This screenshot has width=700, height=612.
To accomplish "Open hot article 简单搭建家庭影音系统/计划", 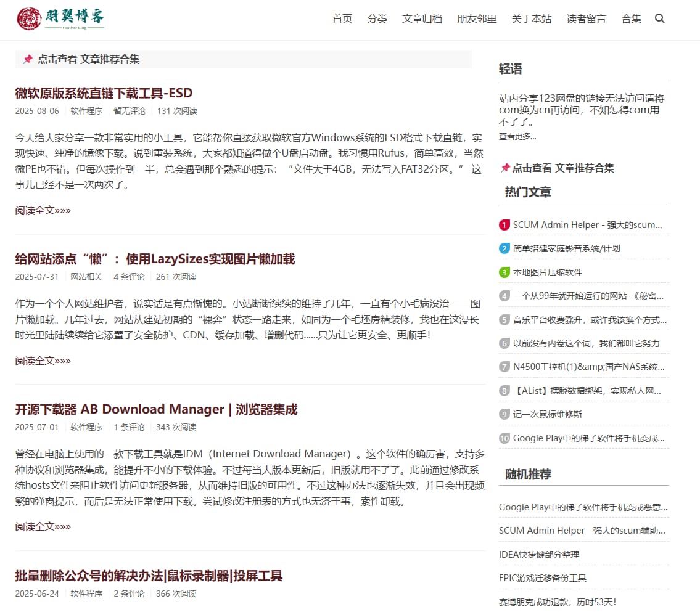I will tap(566, 248).
